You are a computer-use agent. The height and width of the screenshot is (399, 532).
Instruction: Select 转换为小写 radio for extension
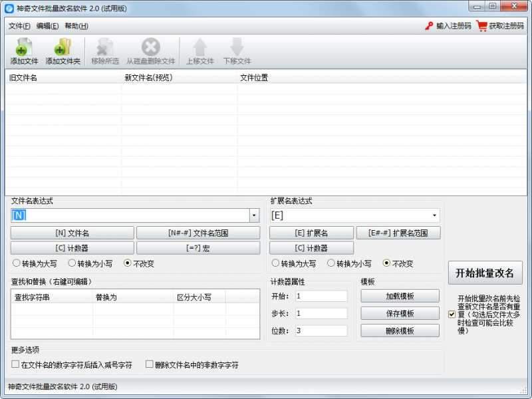pyautogui.click(x=331, y=263)
